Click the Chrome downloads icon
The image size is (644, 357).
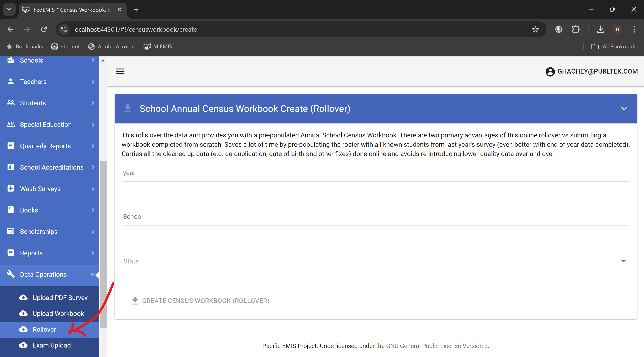[600, 29]
